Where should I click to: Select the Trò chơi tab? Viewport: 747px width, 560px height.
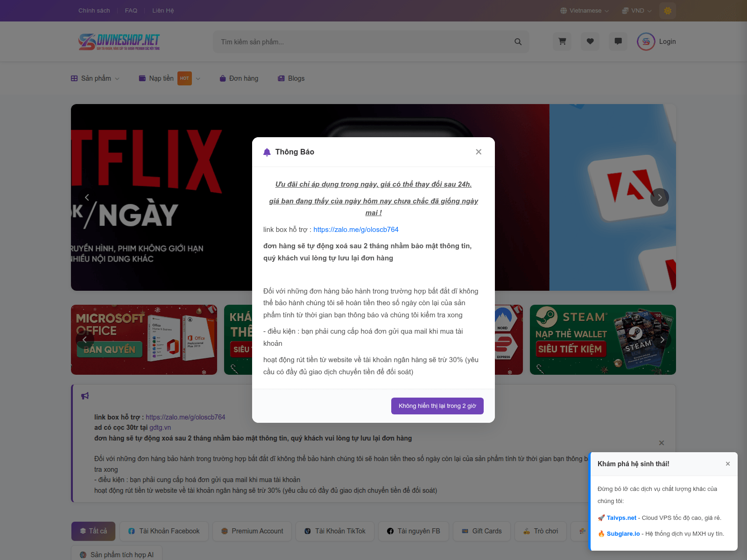[541, 531]
